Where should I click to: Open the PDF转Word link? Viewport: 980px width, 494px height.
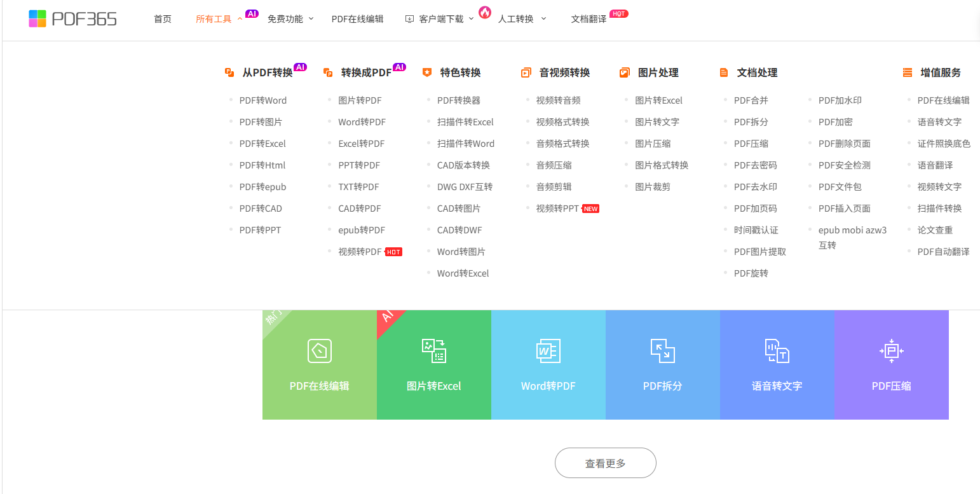tap(263, 100)
